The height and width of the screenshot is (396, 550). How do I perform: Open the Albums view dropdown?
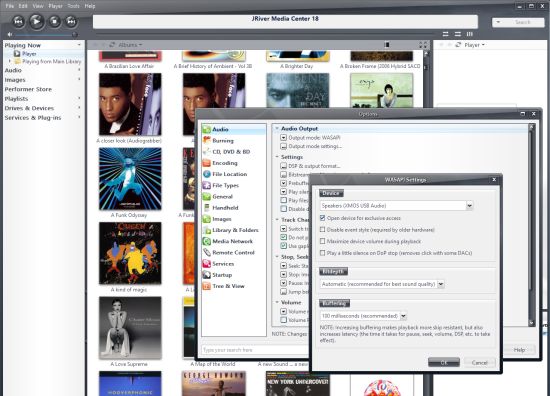pyautogui.click(x=130, y=45)
